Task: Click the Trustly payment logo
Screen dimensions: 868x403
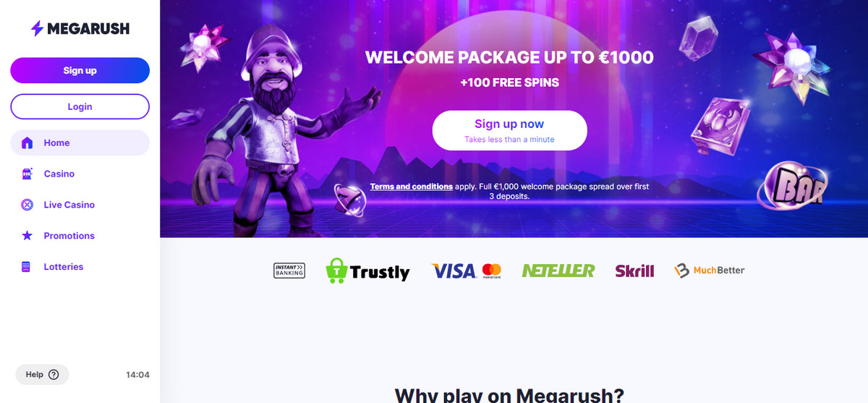Action: [x=367, y=271]
